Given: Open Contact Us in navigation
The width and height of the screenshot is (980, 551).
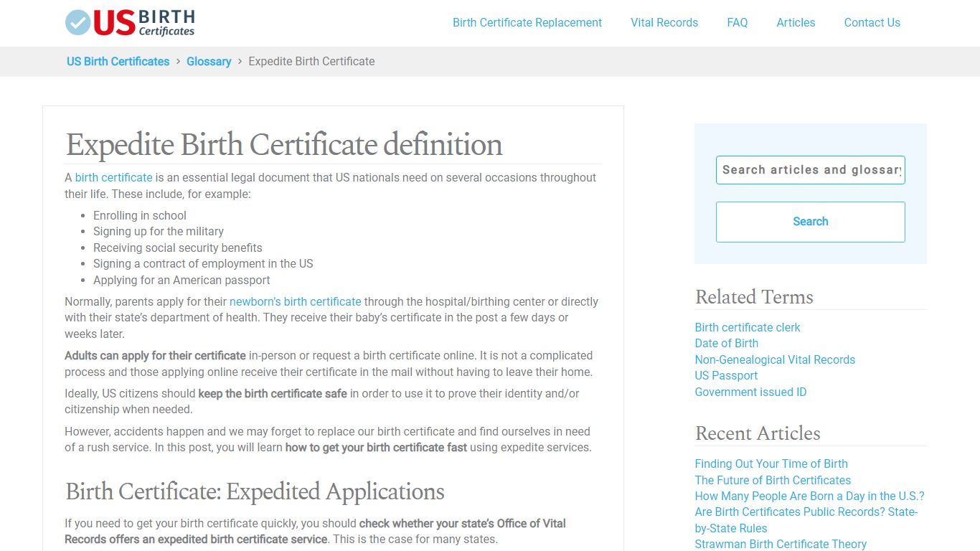Looking at the screenshot, I should coord(872,22).
